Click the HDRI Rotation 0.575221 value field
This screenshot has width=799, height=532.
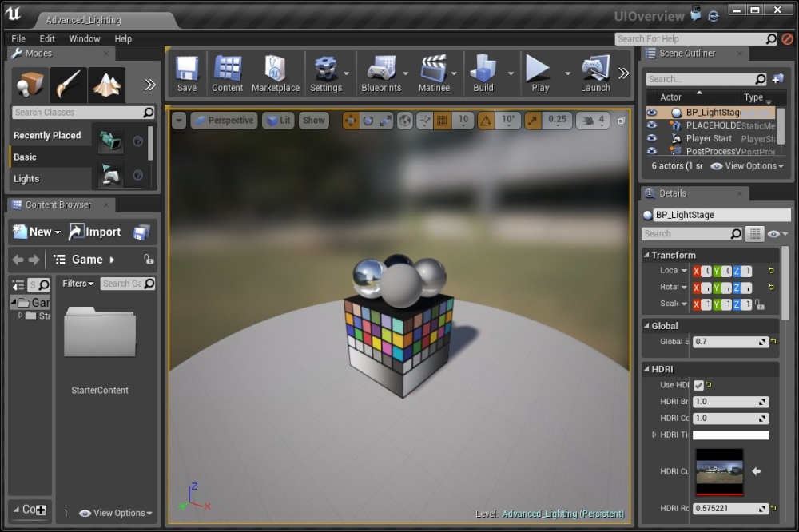[731, 509]
